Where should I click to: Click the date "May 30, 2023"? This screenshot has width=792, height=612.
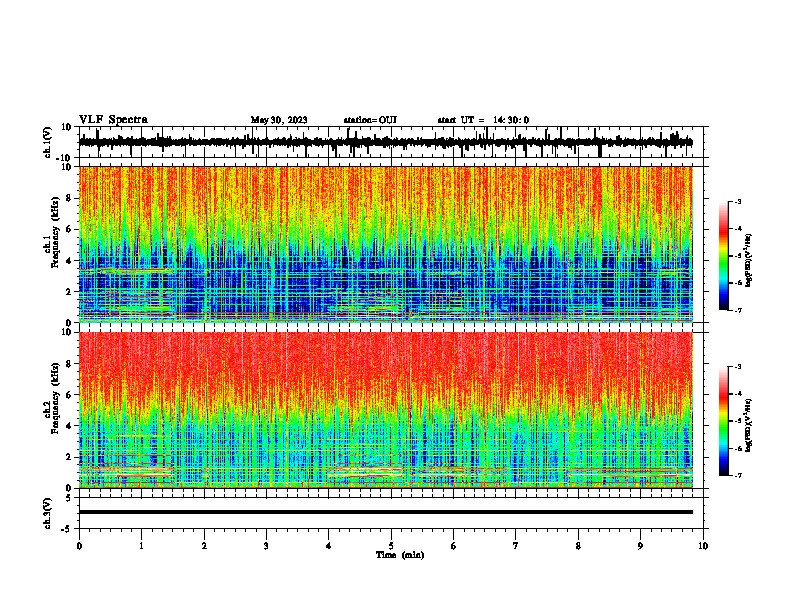coord(279,120)
